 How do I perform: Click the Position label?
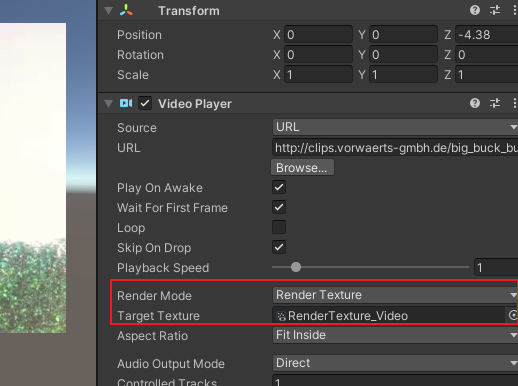[x=139, y=35]
